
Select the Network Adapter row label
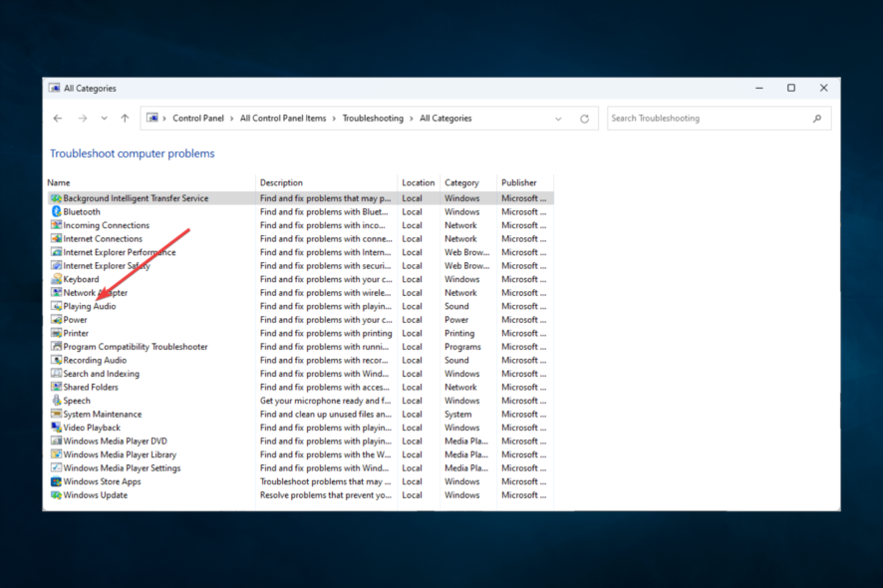95,293
